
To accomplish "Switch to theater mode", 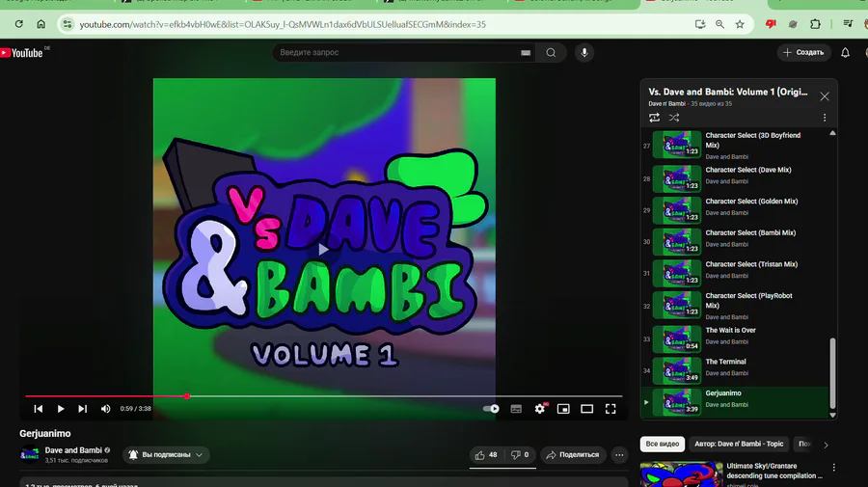I will point(586,409).
